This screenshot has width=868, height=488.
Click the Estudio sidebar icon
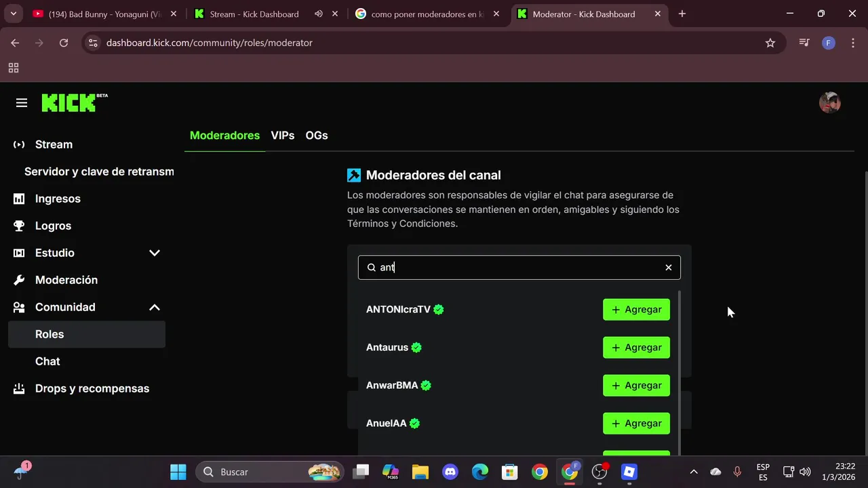click(19, 253)
